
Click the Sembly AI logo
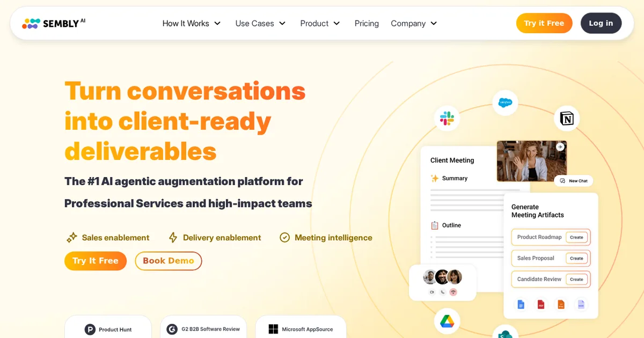pyautogui.click(x=54, y=23)
